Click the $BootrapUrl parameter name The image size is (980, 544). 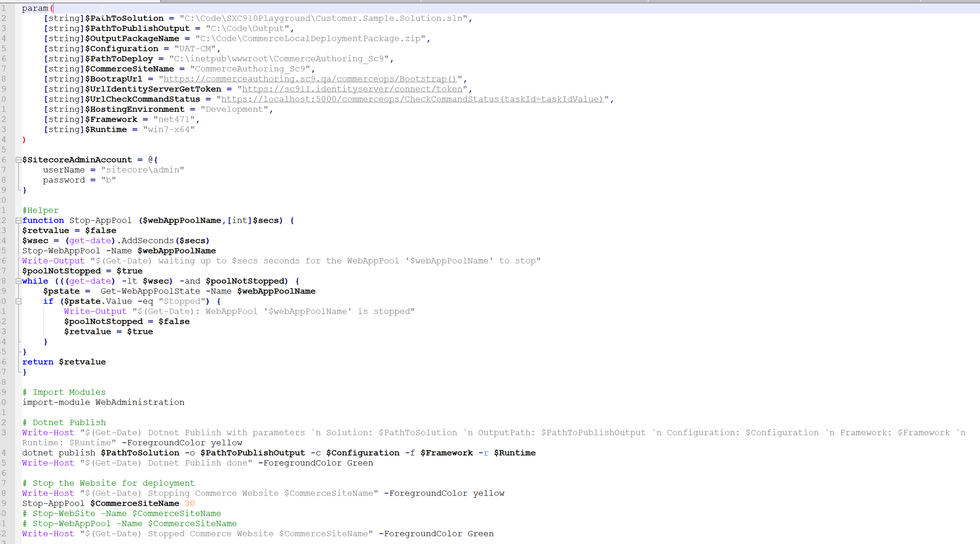(x=114, y=79)
